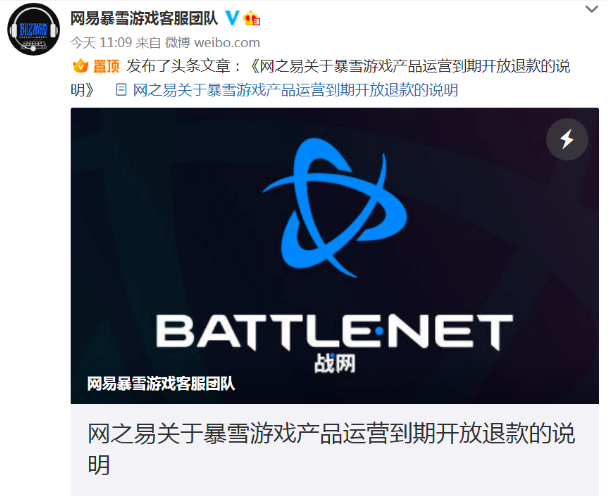Click the blue V verification badge
Viewport: 612px width, 497px height.
(x=233, y=18)
